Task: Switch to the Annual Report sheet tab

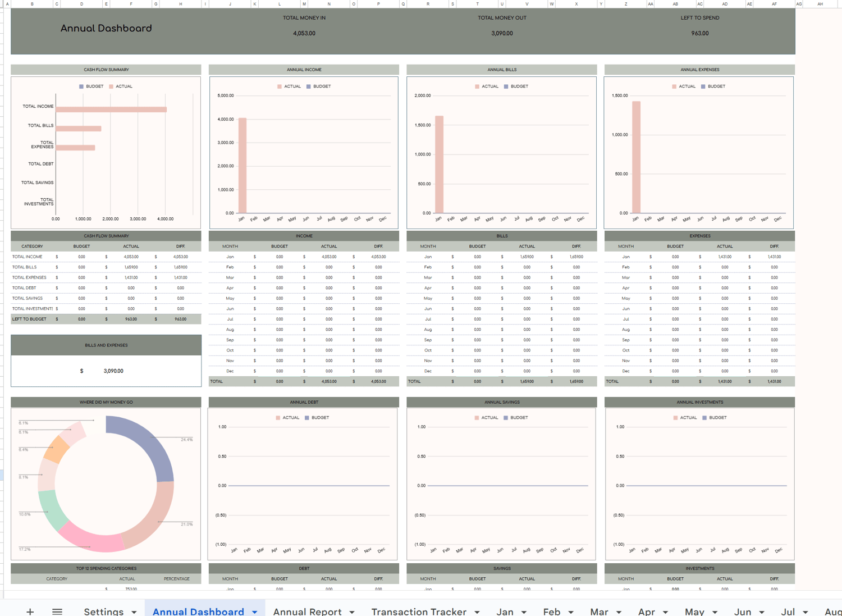Action: 307,611
